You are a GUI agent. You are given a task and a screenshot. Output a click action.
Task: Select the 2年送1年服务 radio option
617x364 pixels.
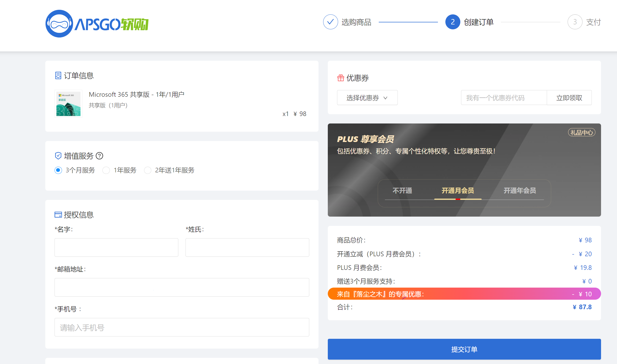click(x=147, y=170)
